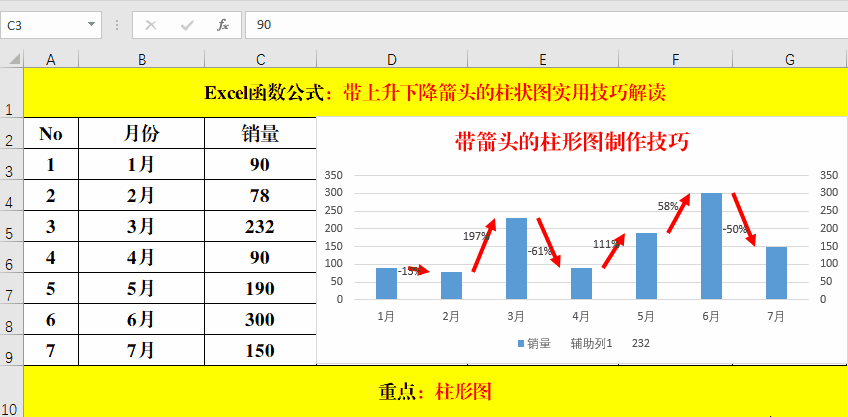Image resolution: width=848 pixels, height=417 pixels.
Task: Select cell '7月' in the month column
Action: click(x=142, y=350)
